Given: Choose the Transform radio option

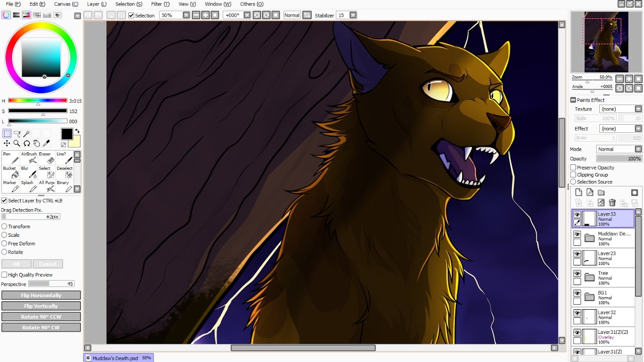Looking at the screenshot, I should pos(4,226).
